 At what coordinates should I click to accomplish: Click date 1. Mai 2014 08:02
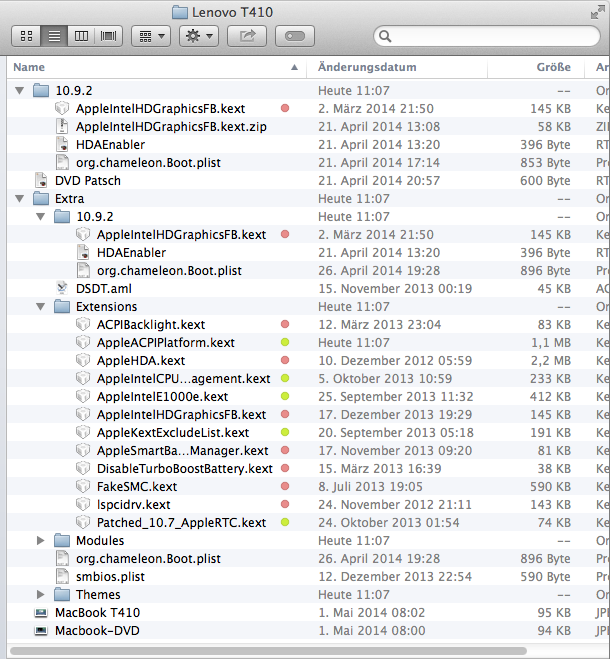372,613
